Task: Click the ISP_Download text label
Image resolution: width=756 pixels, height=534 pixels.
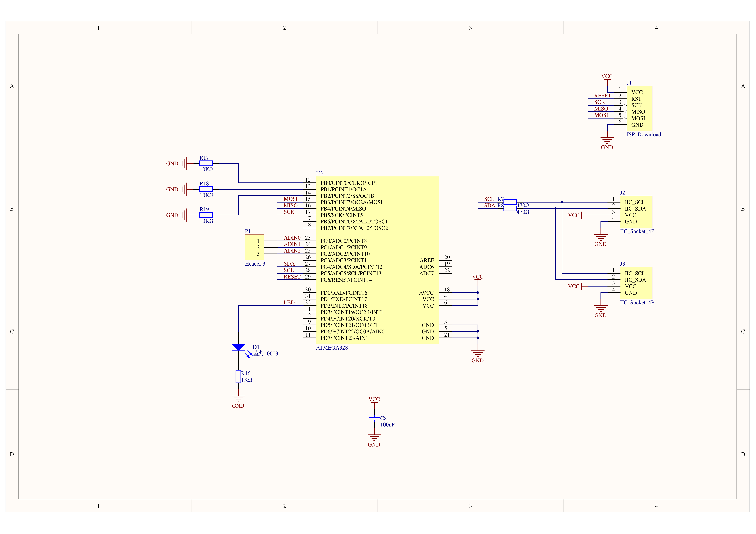Action: pyautogui.click(x=643, y=134)
